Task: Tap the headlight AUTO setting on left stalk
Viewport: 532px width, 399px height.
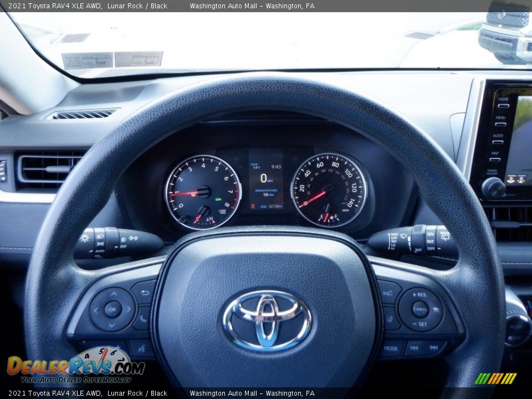Action: (99, 251)
